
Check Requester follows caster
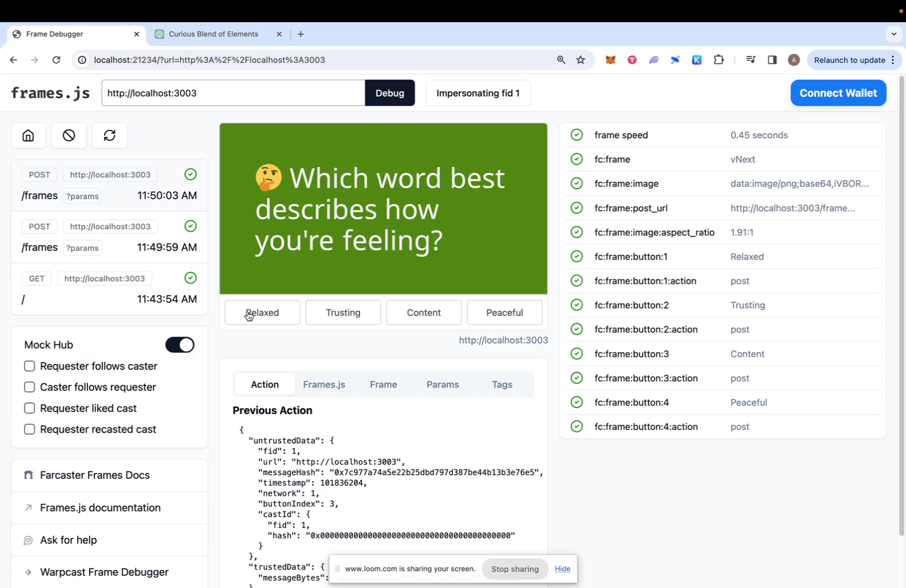coord(29,366)
